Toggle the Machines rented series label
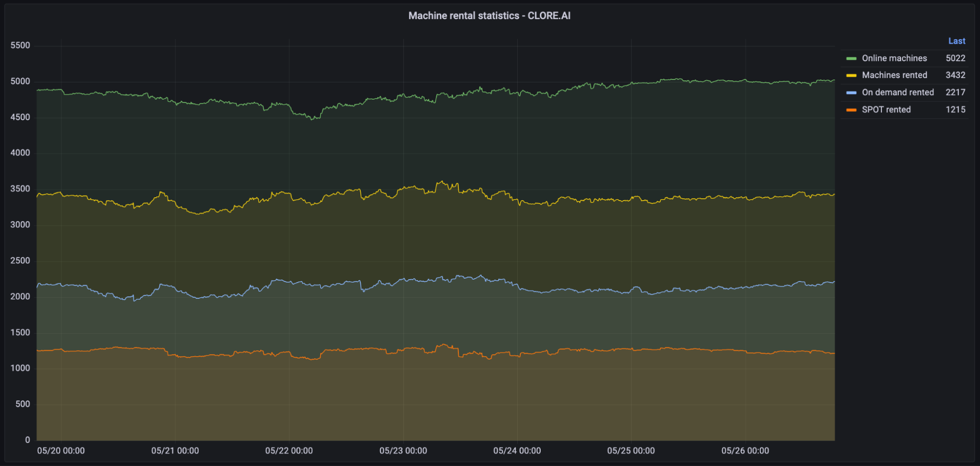Viewport: 980px width, 466px height. tap(894, 75)
